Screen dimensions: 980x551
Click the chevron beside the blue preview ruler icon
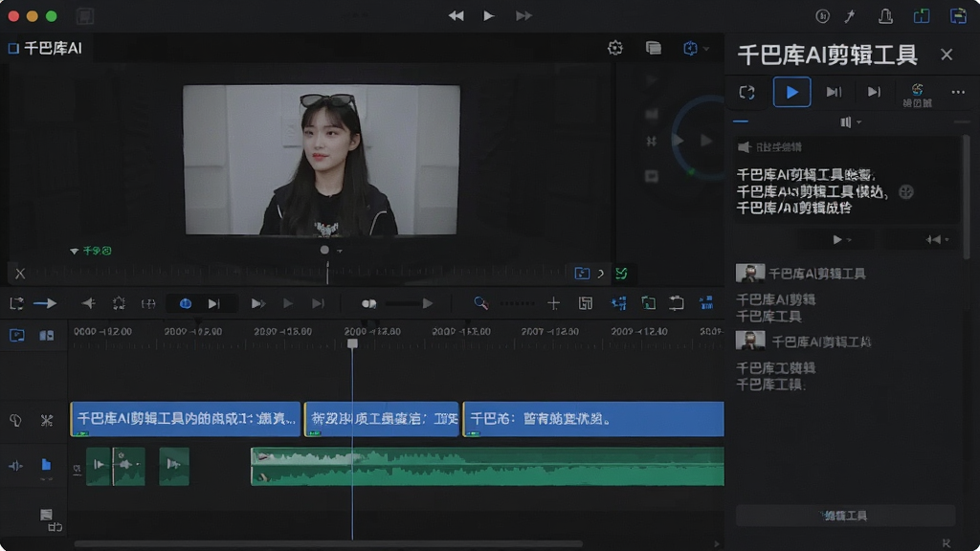(601, 274)
